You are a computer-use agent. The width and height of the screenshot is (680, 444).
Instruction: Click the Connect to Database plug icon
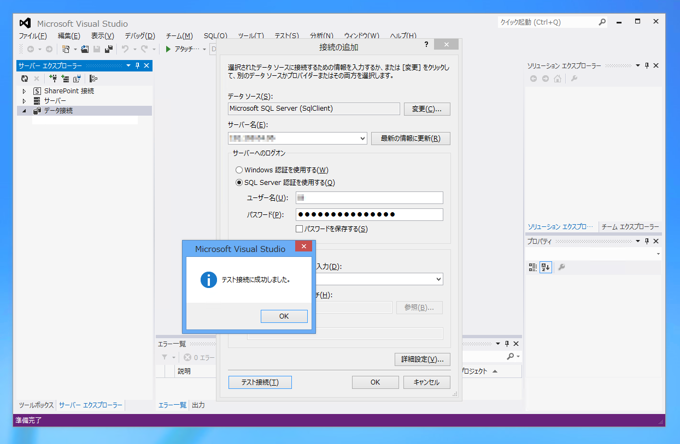pos(53,78)
